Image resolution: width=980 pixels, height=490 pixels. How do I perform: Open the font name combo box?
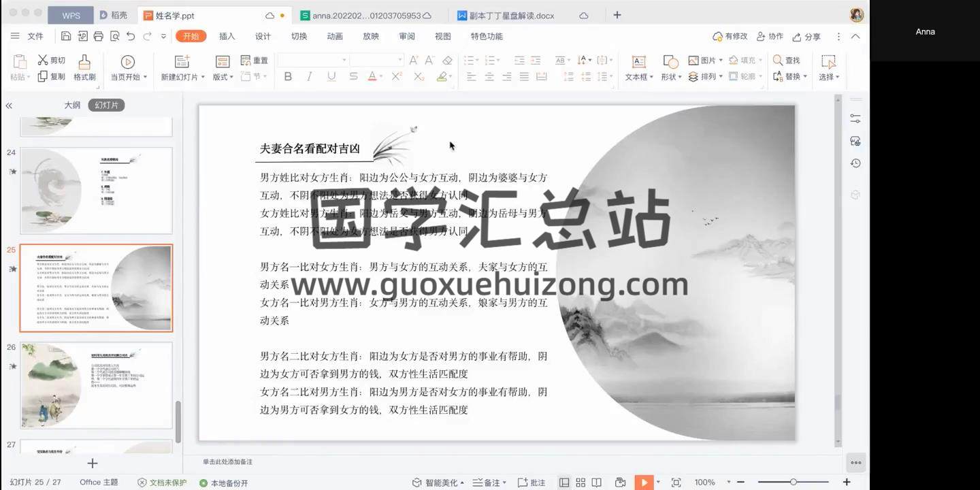[x=313, y=61]
